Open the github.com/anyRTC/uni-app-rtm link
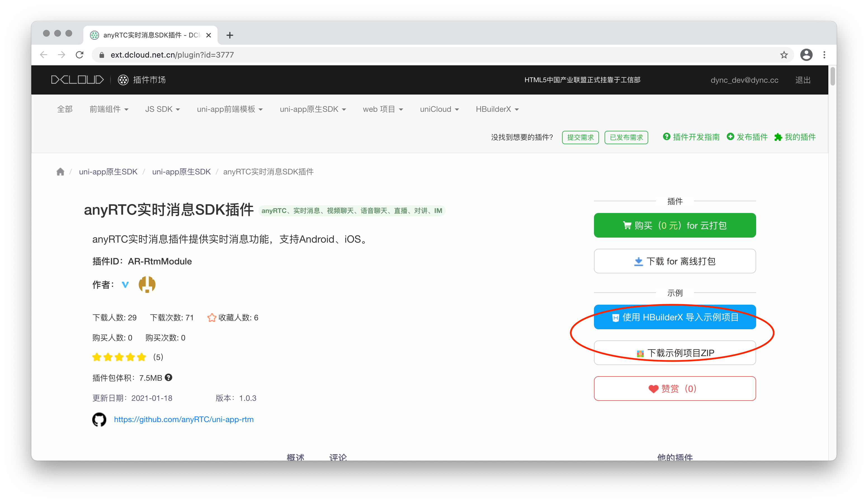This screenshot has height=502, width=868. (x=184, y=419)
